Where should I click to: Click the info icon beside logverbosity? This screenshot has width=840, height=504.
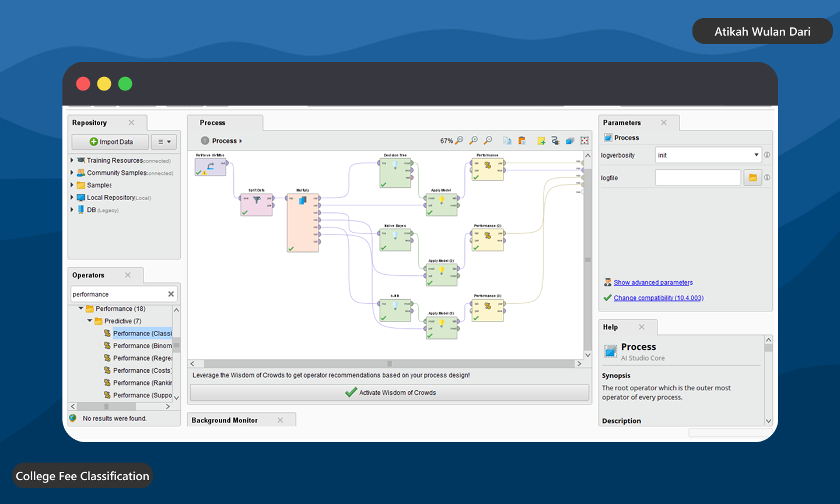pos(767,155)
